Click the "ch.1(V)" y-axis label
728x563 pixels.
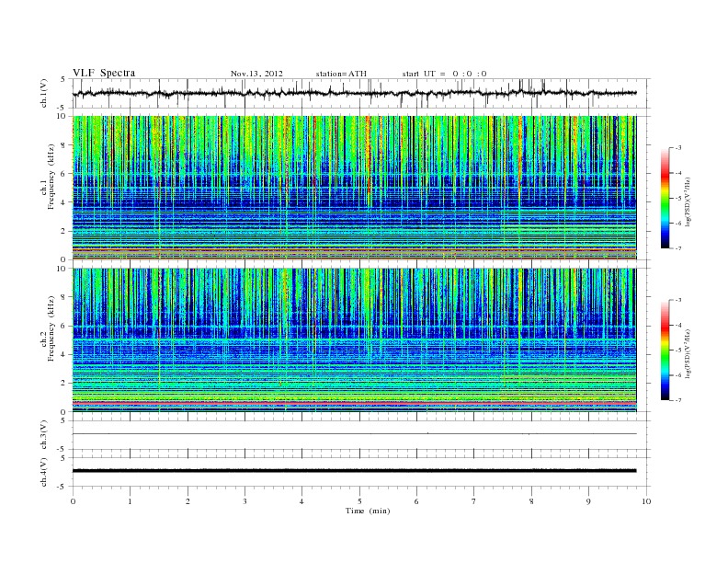tap(44, 93)
